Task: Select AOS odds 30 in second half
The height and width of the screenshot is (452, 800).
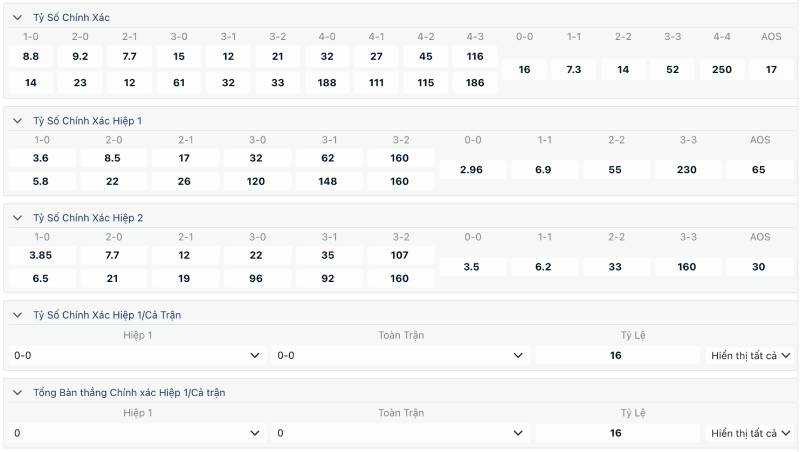Action: pos(759,267)
